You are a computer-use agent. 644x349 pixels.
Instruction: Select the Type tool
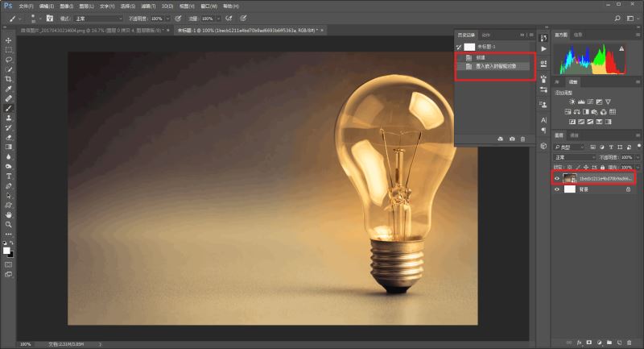[8, 176]
